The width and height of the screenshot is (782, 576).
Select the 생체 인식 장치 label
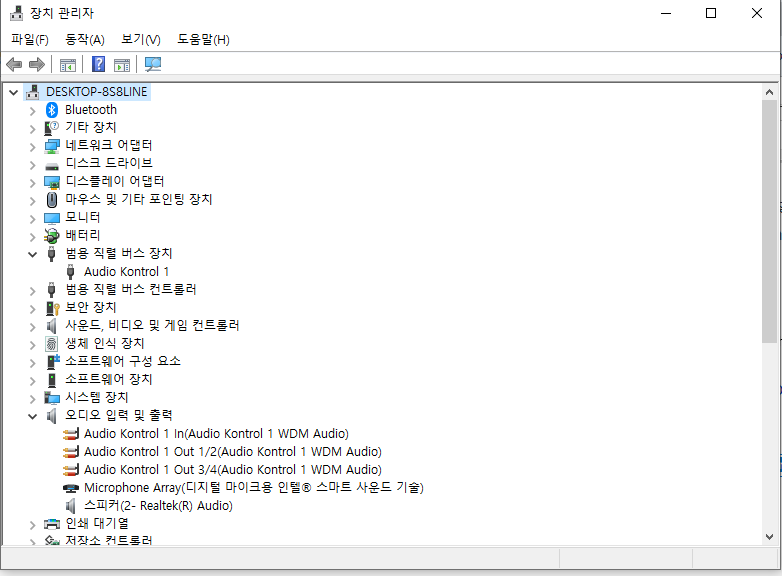(105, 344)
